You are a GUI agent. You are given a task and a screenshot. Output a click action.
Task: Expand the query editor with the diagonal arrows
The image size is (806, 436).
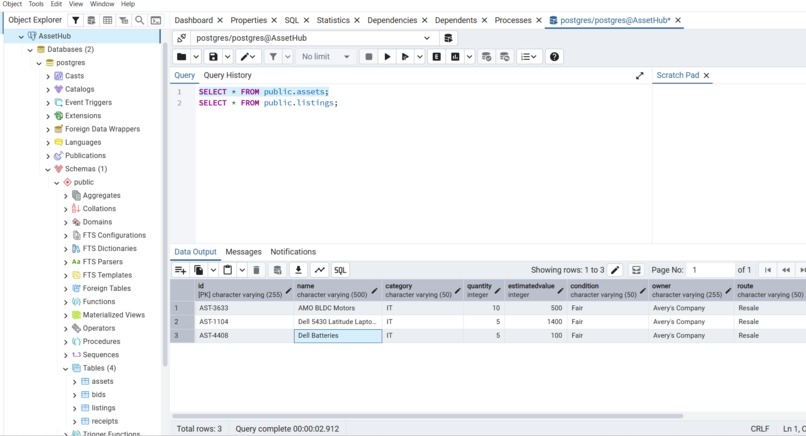coord(639,76)
